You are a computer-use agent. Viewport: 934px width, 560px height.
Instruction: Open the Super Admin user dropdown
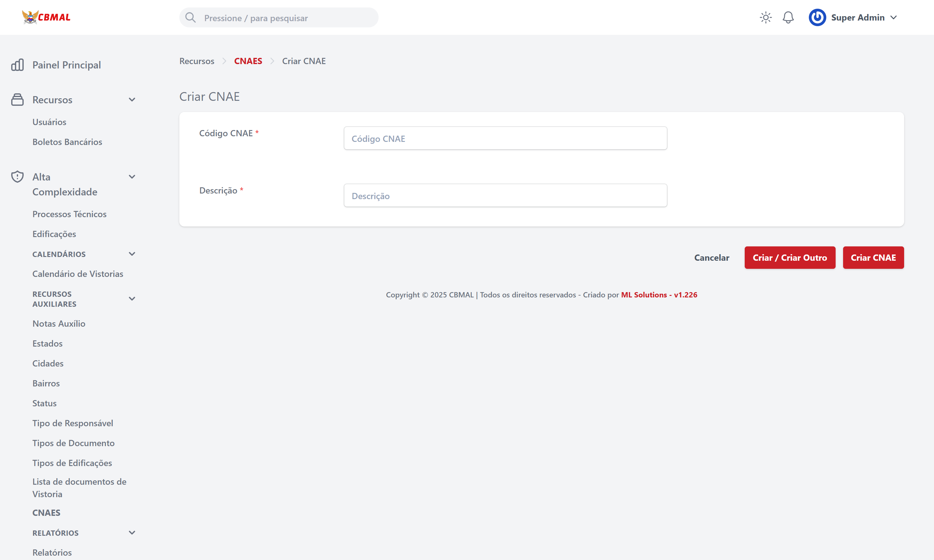pyautogui.click(x=894, y=18)
